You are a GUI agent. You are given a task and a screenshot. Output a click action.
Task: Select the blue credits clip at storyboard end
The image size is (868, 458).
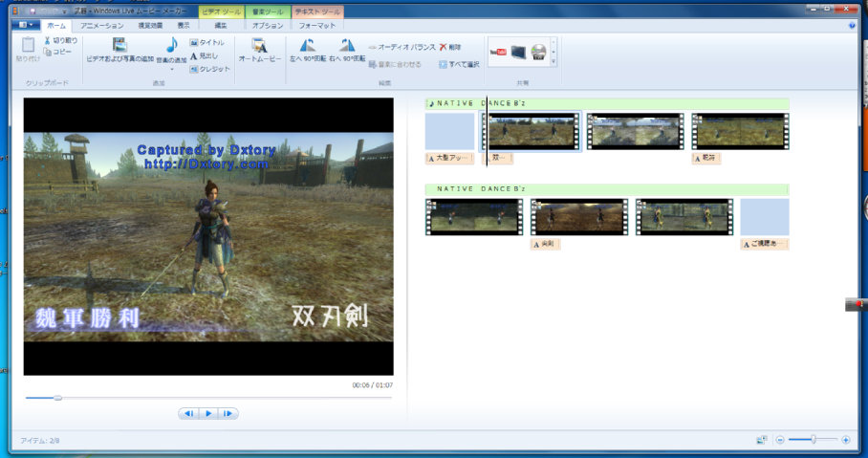(765, 217)
